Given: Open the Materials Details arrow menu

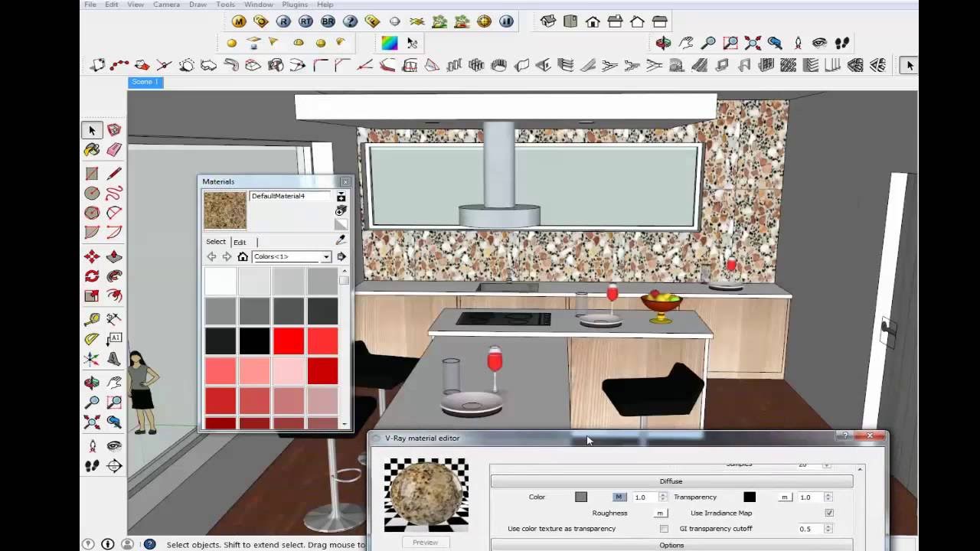Looking at the screenshot, I should (x=341, y=257).
